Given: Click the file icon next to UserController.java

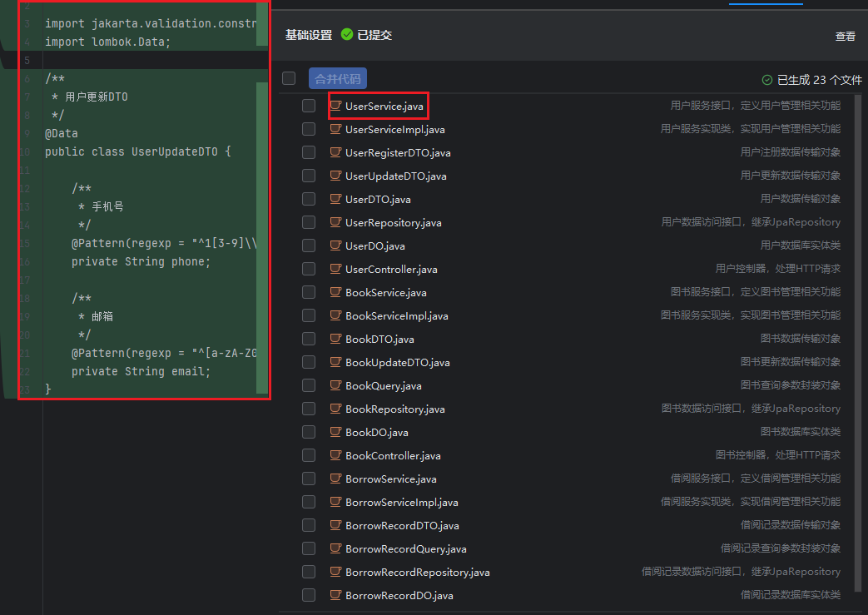Looking at the screenshot, I should click(336, 269).
